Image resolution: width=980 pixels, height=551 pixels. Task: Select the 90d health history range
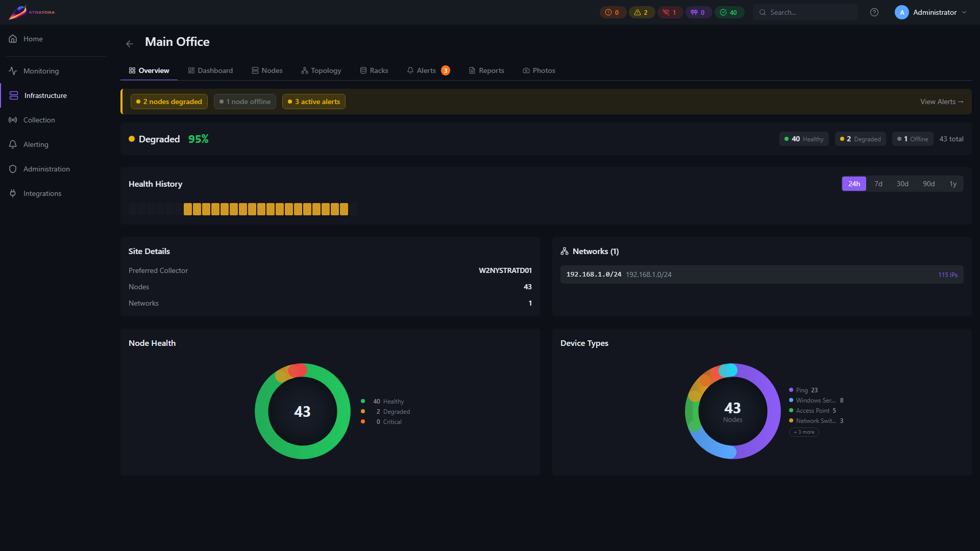[929, 184]
